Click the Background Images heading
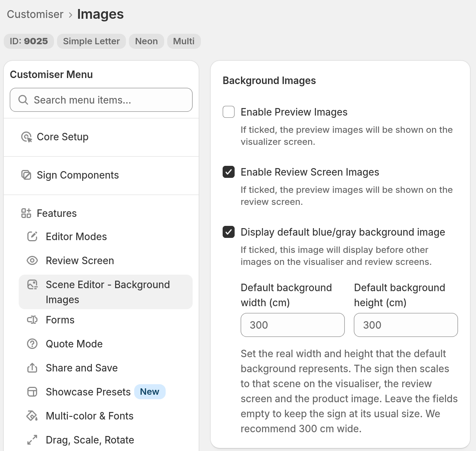Viewport: 476px width, 451px height. [x=269, y=81]
